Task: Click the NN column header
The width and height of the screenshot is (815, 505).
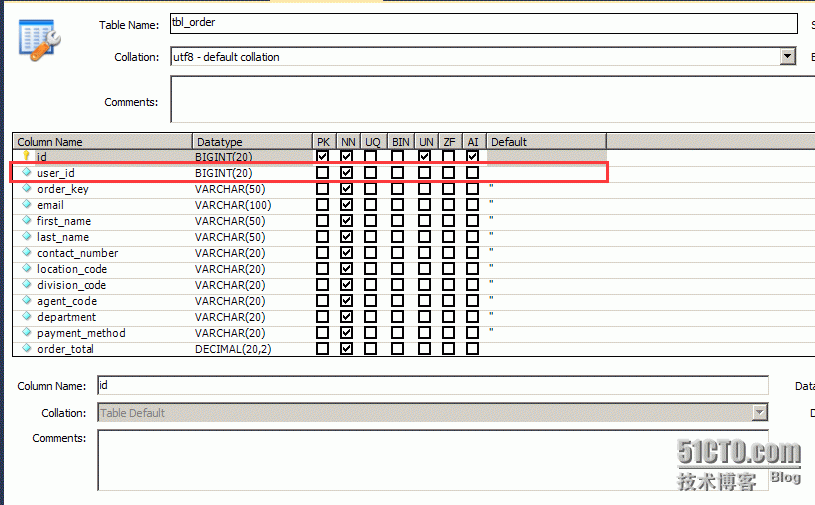Action: coord(348,141)
